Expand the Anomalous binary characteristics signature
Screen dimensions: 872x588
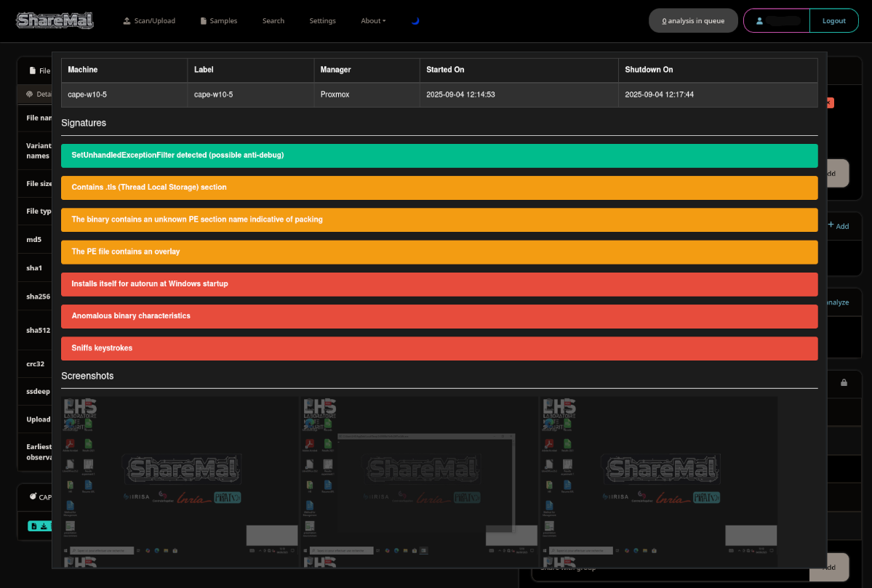click(439, 316)
